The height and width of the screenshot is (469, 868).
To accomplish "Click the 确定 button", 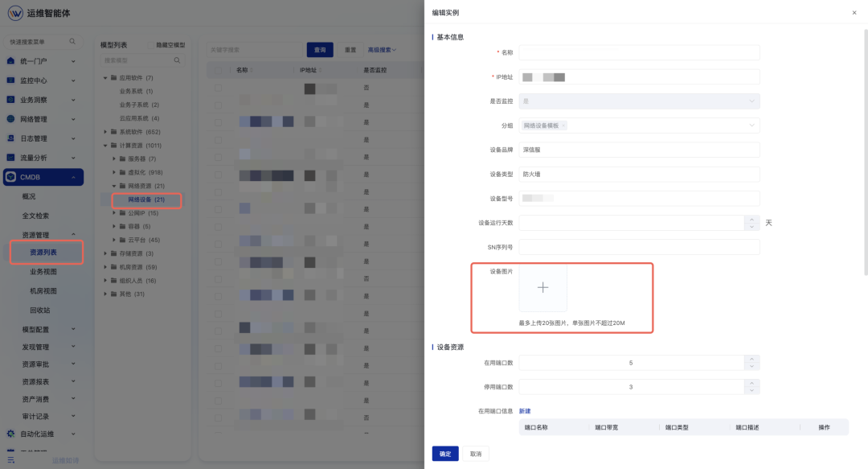I will coord(445,454).
